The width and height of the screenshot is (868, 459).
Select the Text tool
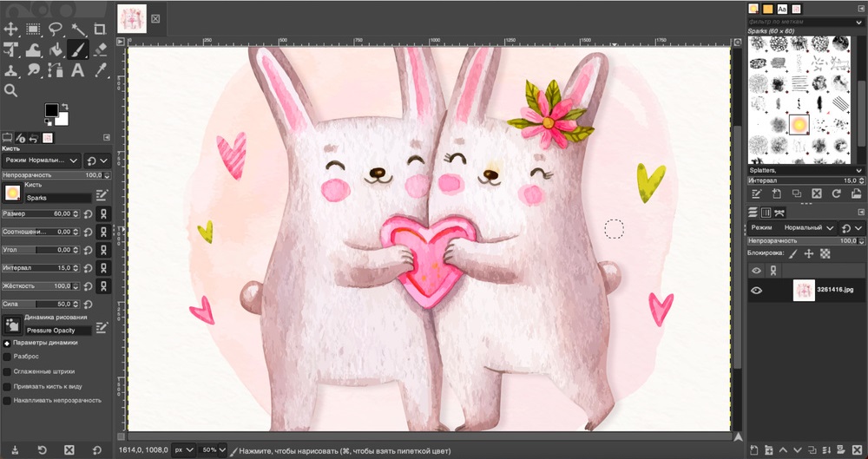pyautogui.click(x=77, y=71)
